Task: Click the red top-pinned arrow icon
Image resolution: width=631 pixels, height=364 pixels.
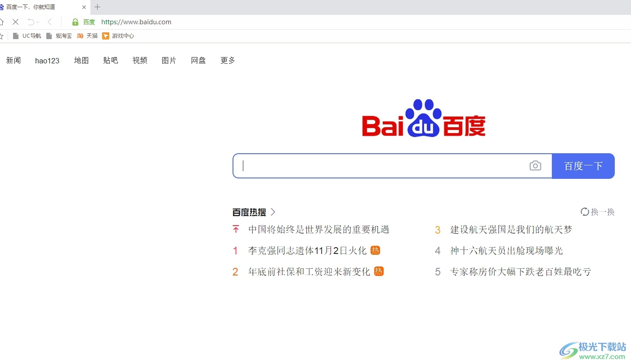Action: (x=236, y=229)
